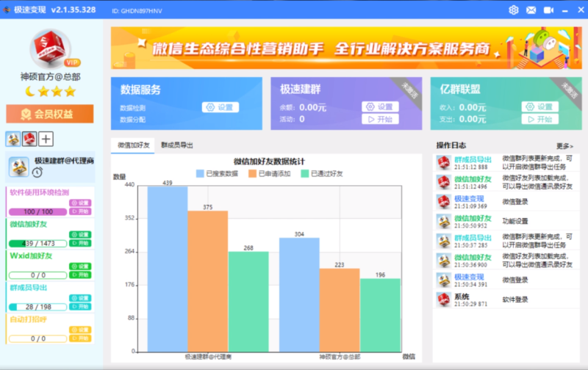Screen dimensions: 588x370
Task: Open settings gear in title bar
Action: [513, 10]
